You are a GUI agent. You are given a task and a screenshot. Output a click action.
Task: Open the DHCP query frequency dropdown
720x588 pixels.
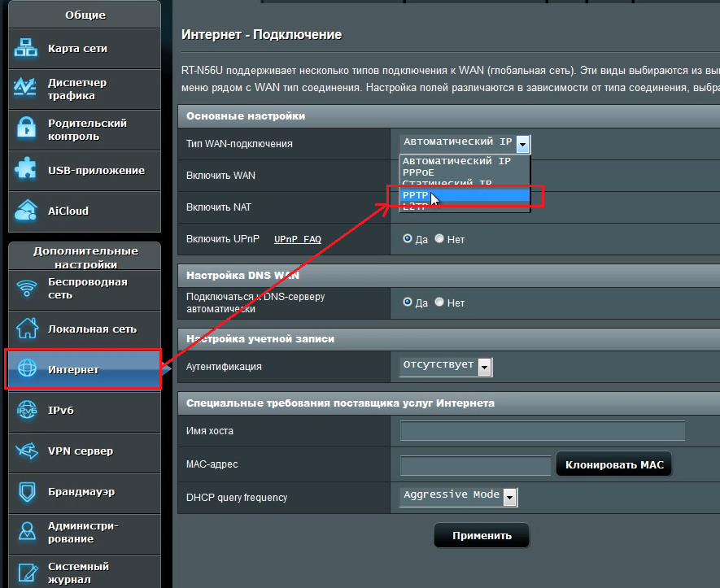tap(459, 497)
